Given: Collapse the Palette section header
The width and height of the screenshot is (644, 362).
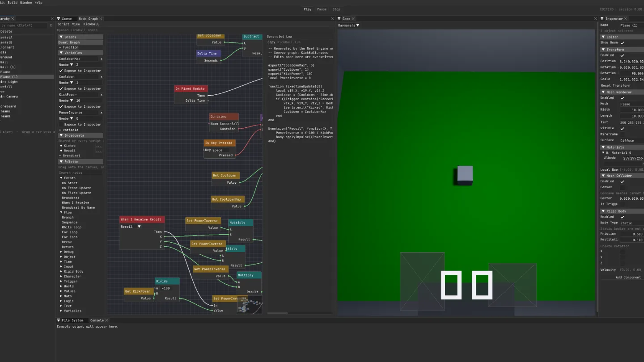Looking at the screenshot, I should 80,162.
